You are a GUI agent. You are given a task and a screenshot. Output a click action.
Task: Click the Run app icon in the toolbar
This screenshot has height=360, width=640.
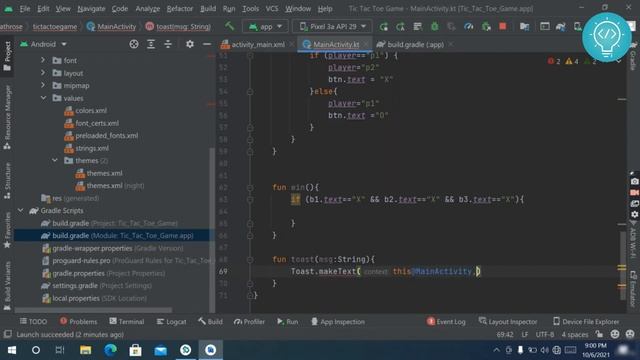[x=384, y=27]
